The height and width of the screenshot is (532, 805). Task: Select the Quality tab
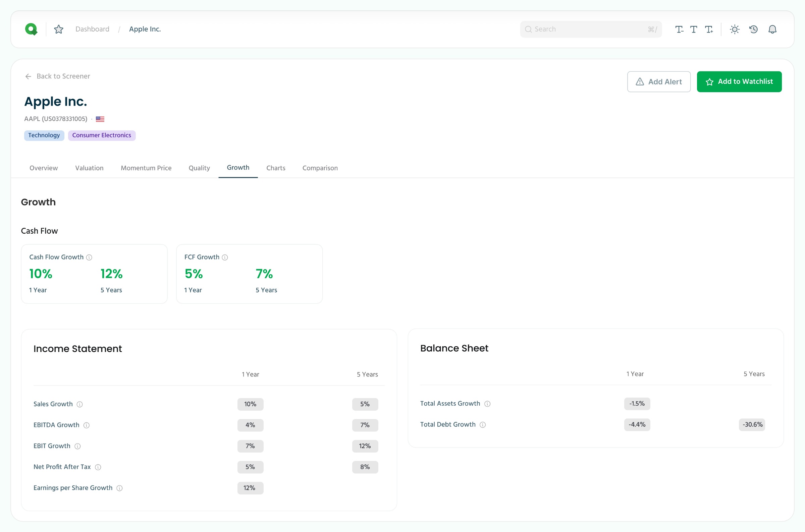point(199,168)
